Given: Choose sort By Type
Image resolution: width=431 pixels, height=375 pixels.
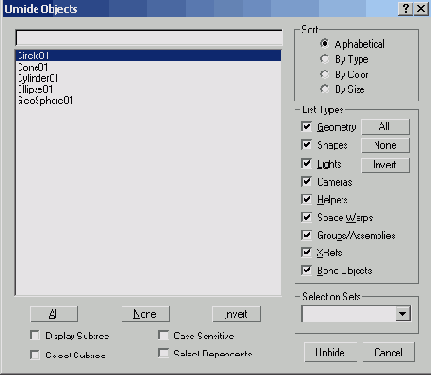Looking at the screenshot, I should pyautogui.click(x=324, y=59).
